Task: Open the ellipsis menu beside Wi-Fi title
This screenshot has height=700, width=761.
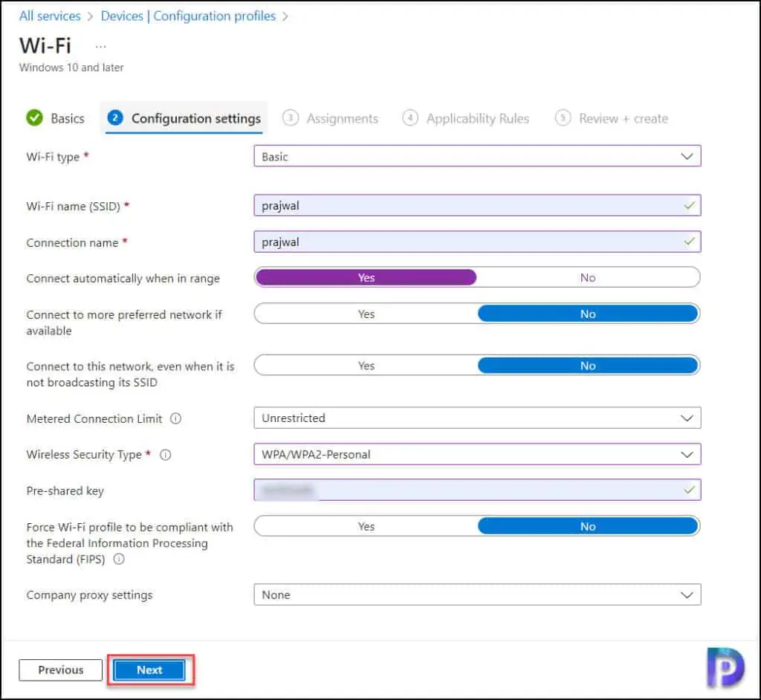Action: pyautogui.click(x=100, y=47)
